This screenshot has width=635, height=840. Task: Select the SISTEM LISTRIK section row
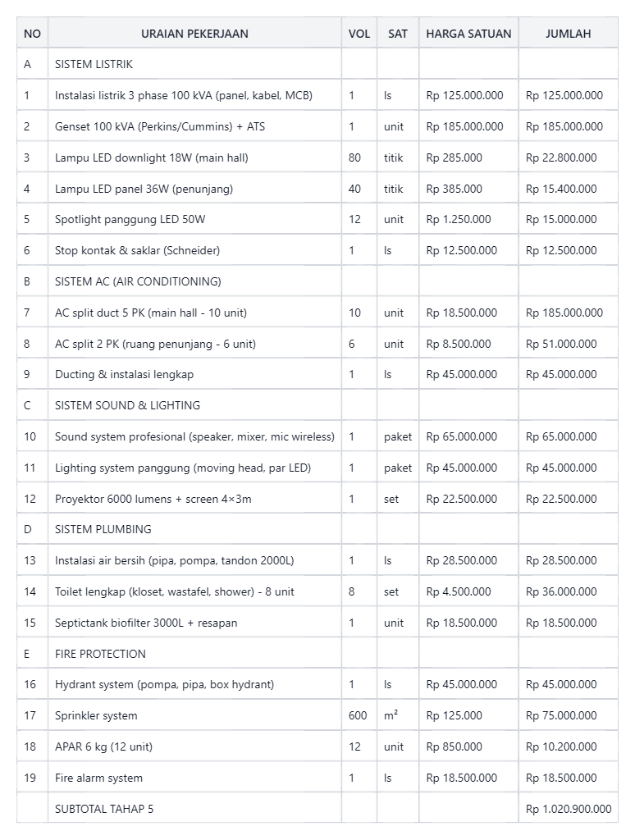pos(317,64)
